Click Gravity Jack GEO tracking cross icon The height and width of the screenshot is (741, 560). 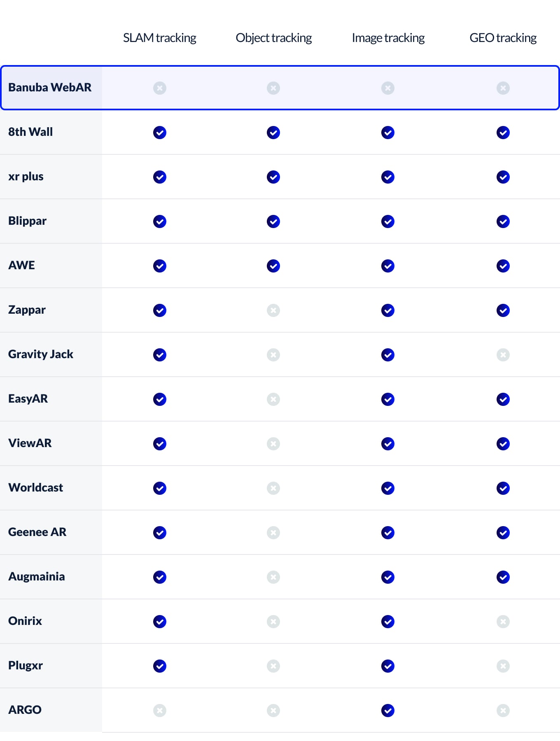(503, 355)
